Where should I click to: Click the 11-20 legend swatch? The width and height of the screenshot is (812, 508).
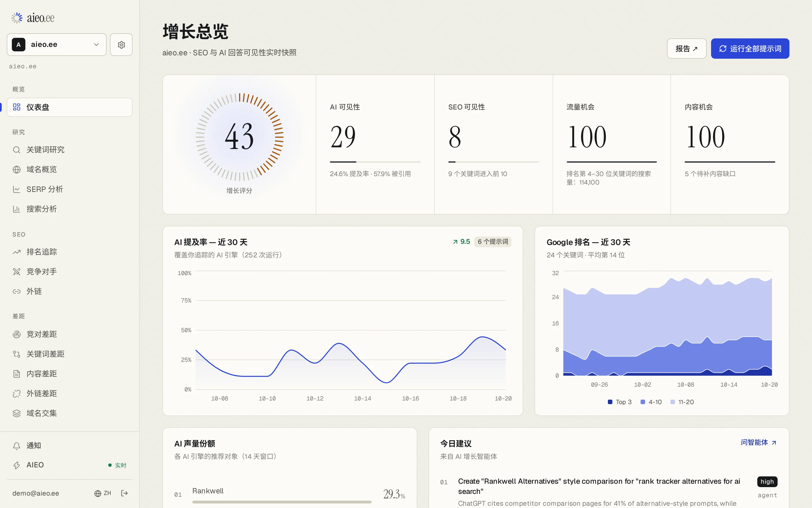(673, 402)
